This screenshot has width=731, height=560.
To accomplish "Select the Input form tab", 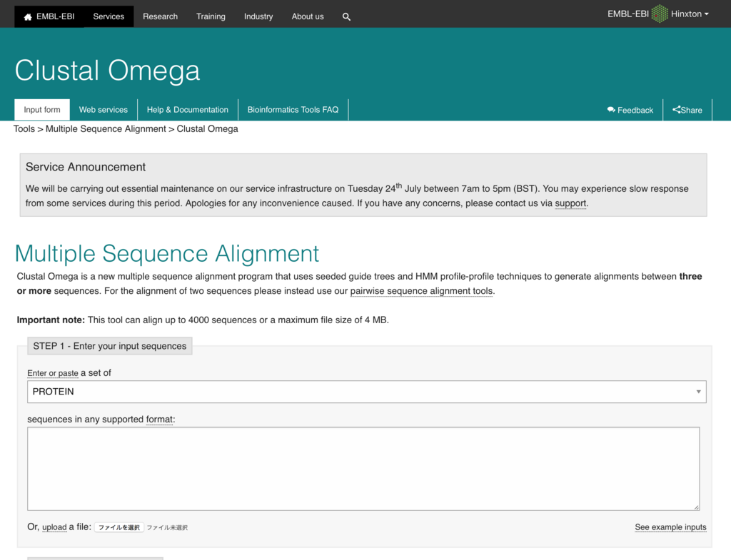I will tap(42, 109).
